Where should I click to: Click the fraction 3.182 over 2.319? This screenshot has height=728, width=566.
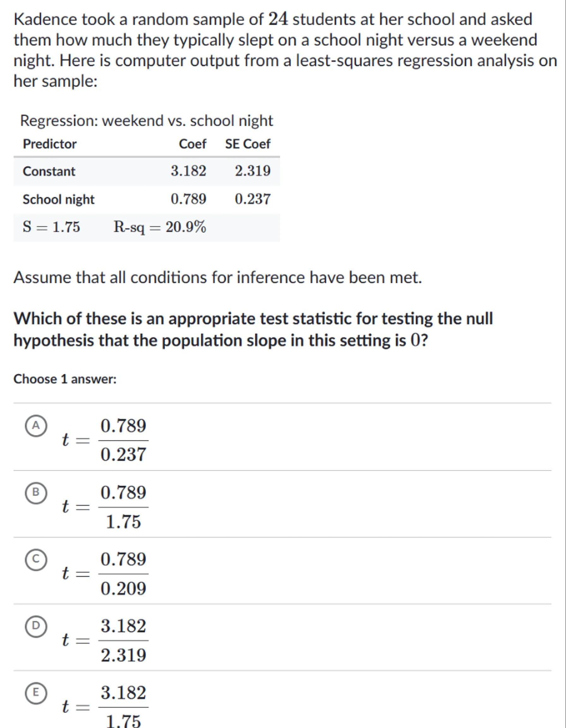123,640
